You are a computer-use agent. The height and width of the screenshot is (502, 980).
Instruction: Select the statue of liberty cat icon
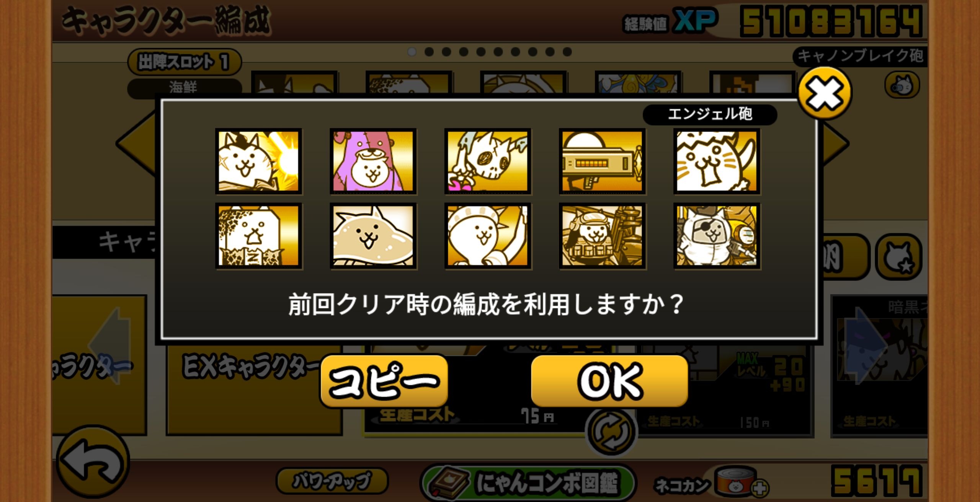click(487, 236)
